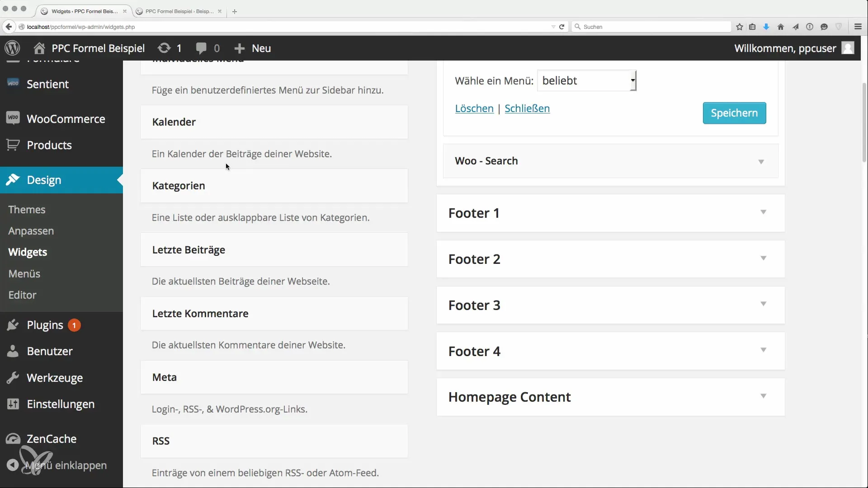Image resolution: width=868 pixels, height=488 pixels.
Task: Select the Letzte Beiträge available widget
Action: pos(274,249)
